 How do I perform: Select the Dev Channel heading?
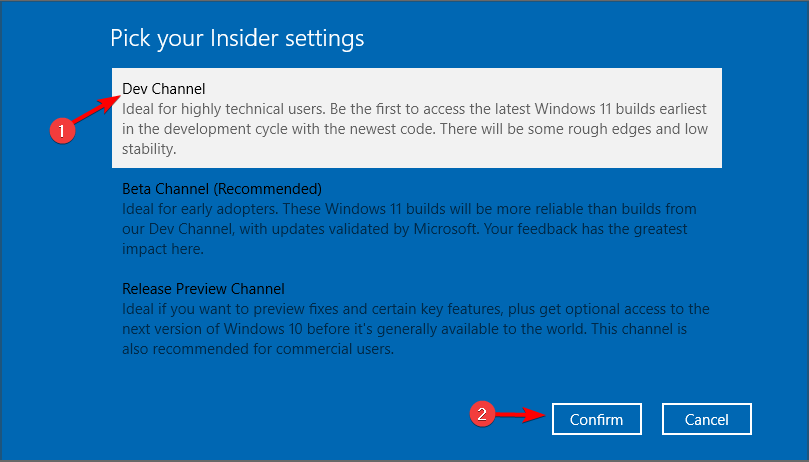click(x=163, y=88)
